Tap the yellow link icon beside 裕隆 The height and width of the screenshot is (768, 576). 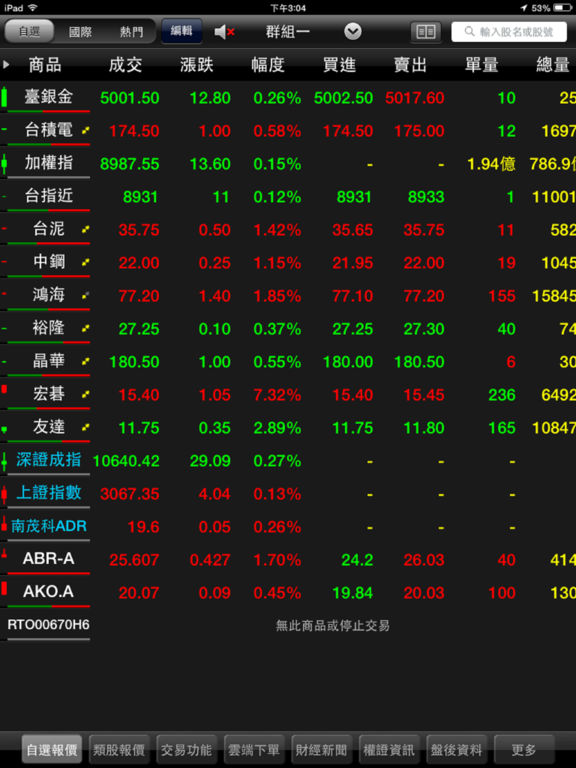pos(86,328)
